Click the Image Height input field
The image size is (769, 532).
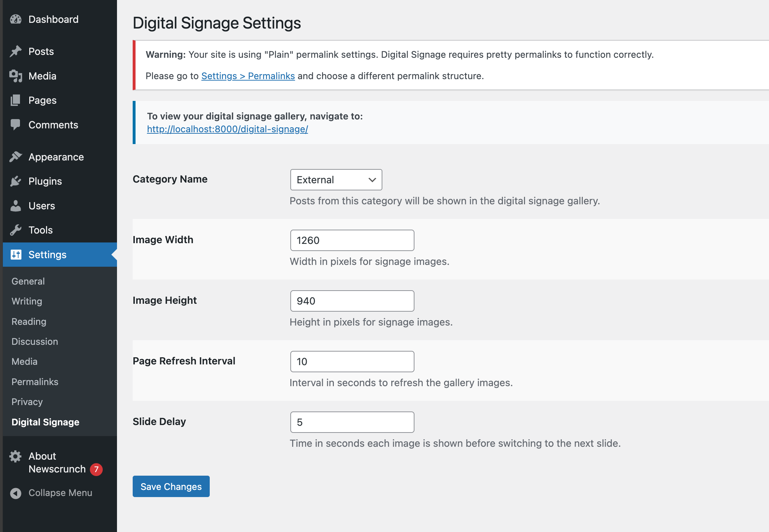coord(352,301)
